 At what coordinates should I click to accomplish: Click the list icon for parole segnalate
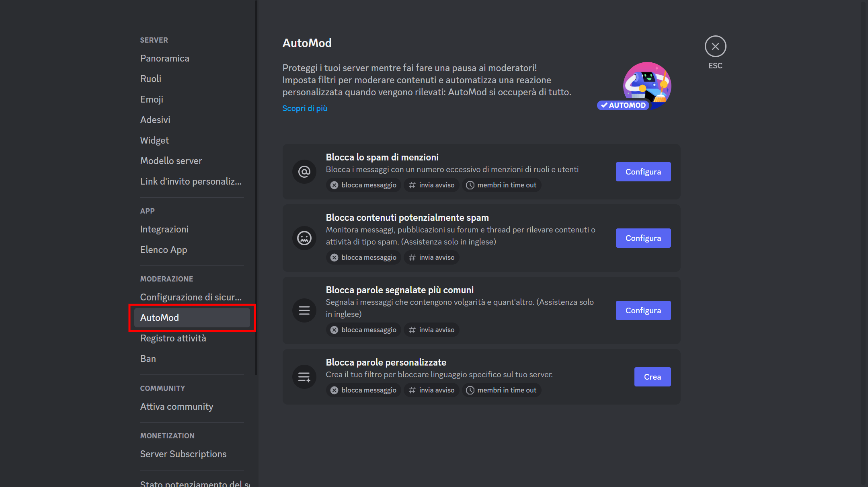coord(304,310)
